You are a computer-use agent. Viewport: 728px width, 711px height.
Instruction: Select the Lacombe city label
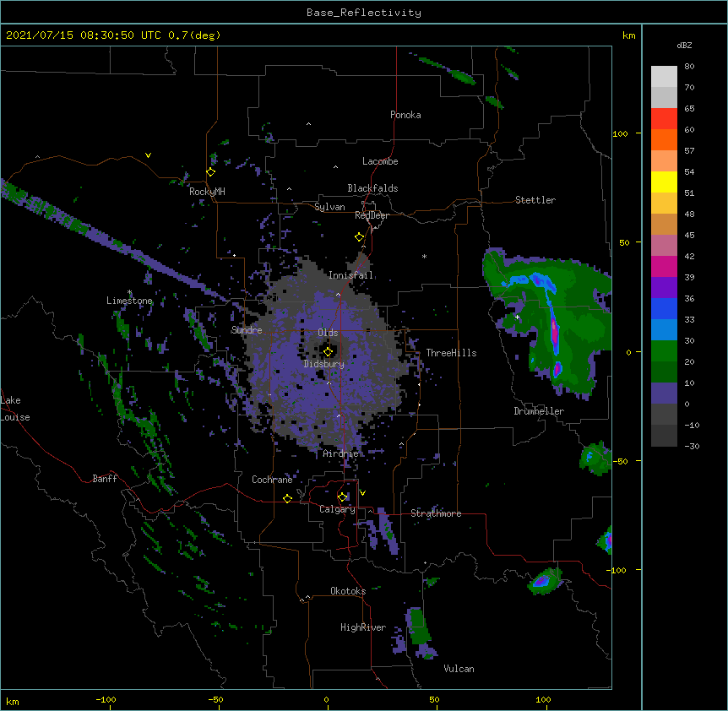pos(380,161)
